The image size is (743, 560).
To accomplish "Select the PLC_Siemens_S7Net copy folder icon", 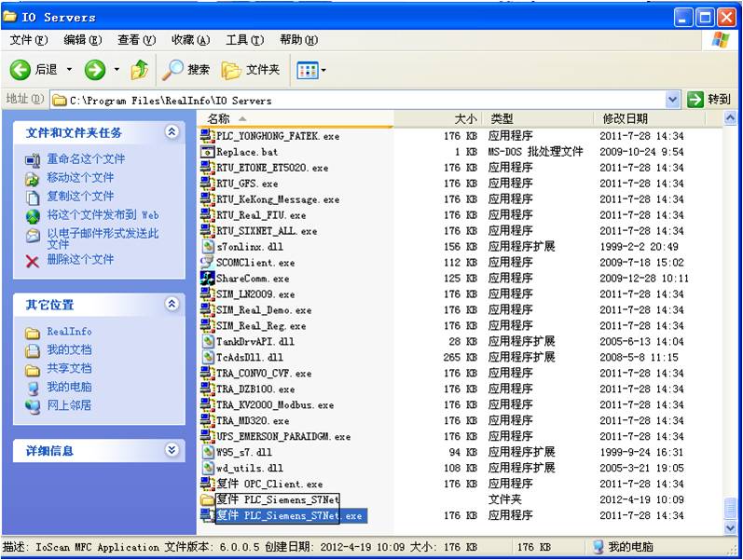I will 208,500.
